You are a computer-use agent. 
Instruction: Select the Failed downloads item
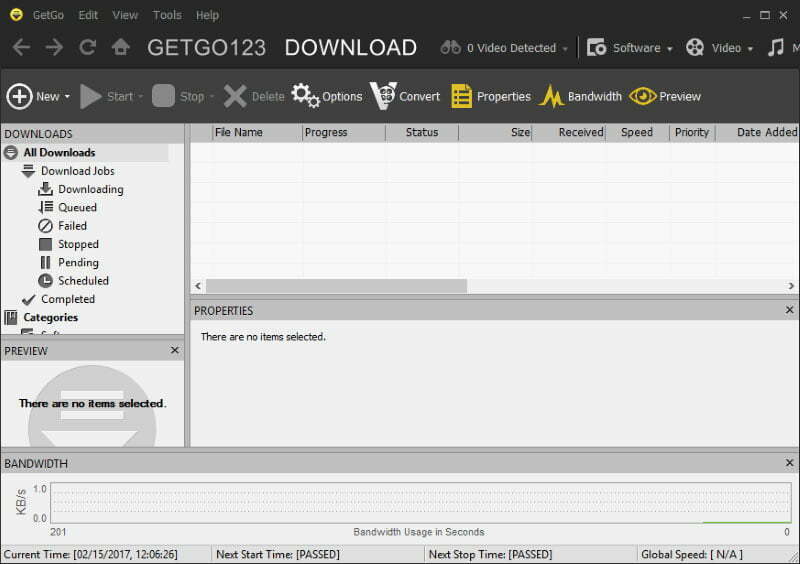pyautogui.click(x=72, y=226)
